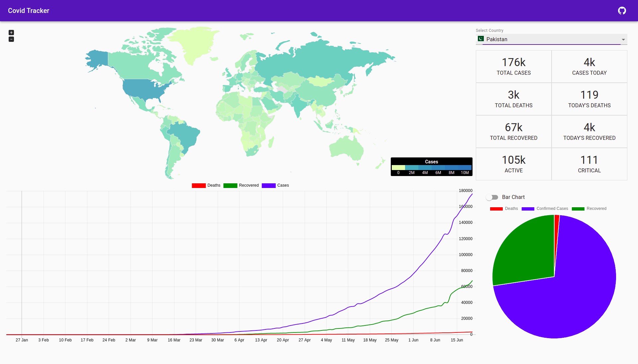638x364 pixels.
Task: Click the Pakistan country selection field
Action: (x=548, y=39)
